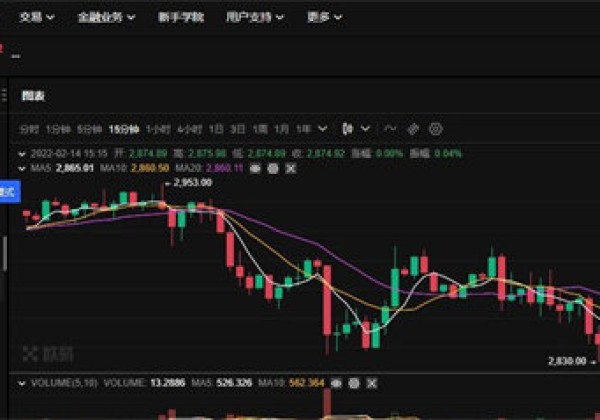
Task: Remove the VOLUME indicator with its X
Action: point(372,383)
